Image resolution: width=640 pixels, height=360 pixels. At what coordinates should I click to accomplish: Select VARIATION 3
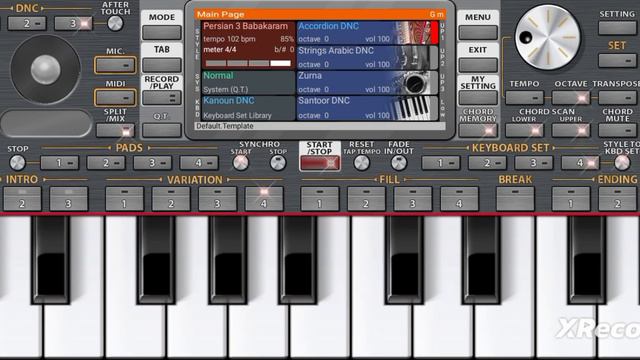click(x=218, y=199)
